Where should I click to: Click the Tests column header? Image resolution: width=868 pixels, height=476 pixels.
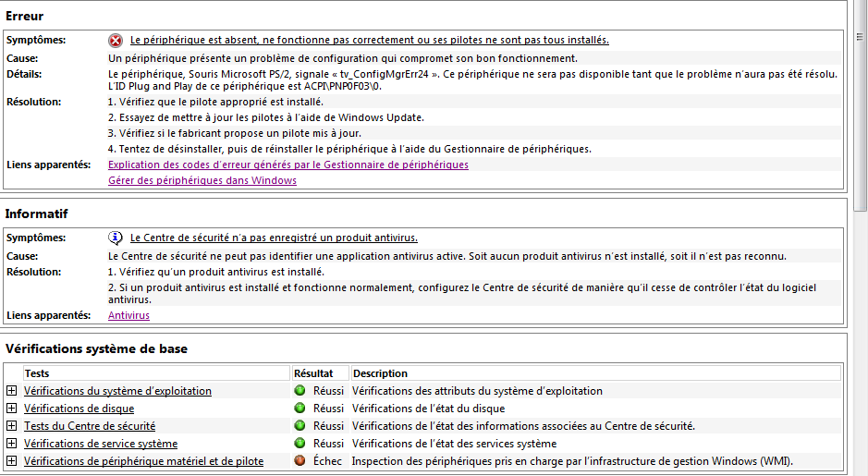[x=156, y=373]
